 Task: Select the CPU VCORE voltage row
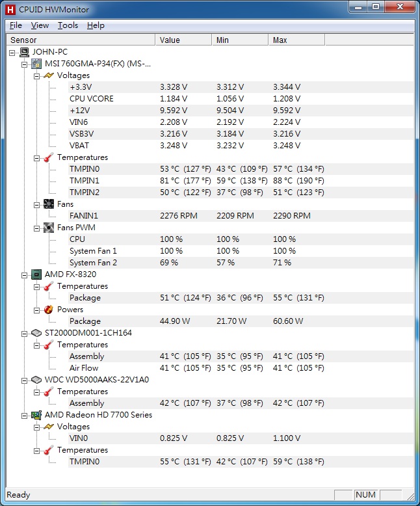click(x=241, y=99)
